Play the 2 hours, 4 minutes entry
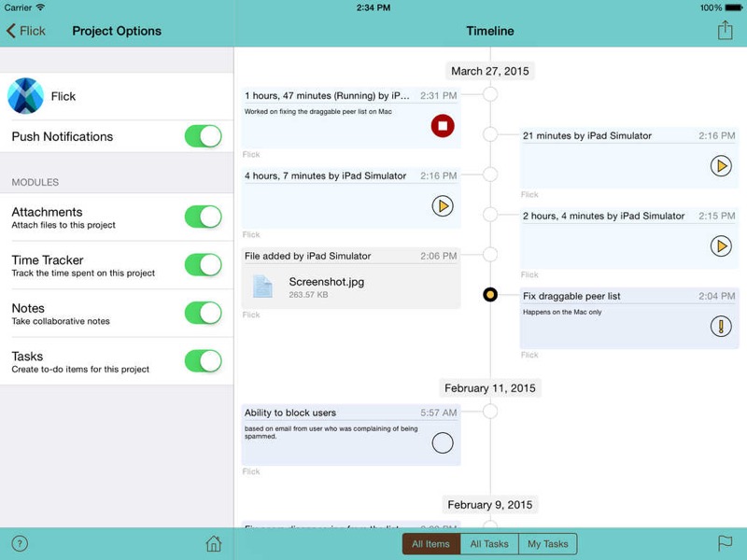 (721, 246)
